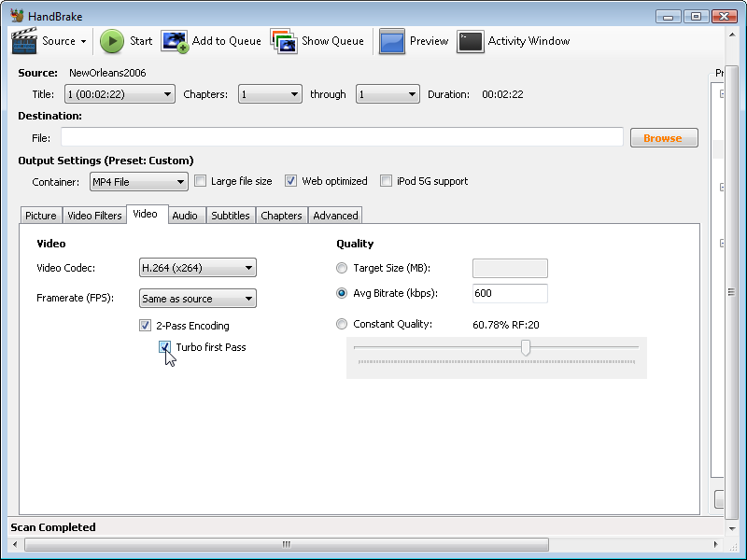Screen dimensions: 747x560
Task: Click the destination File input field
Action: (341, 137)
